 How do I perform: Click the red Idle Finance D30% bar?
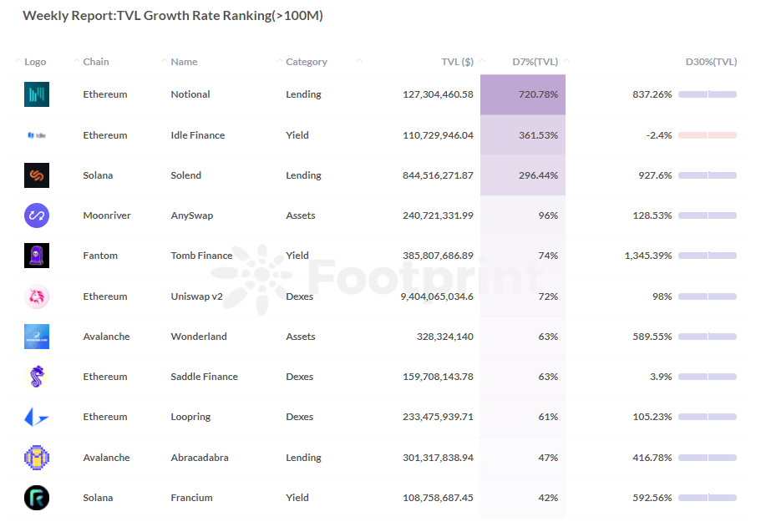pos(708,135)
